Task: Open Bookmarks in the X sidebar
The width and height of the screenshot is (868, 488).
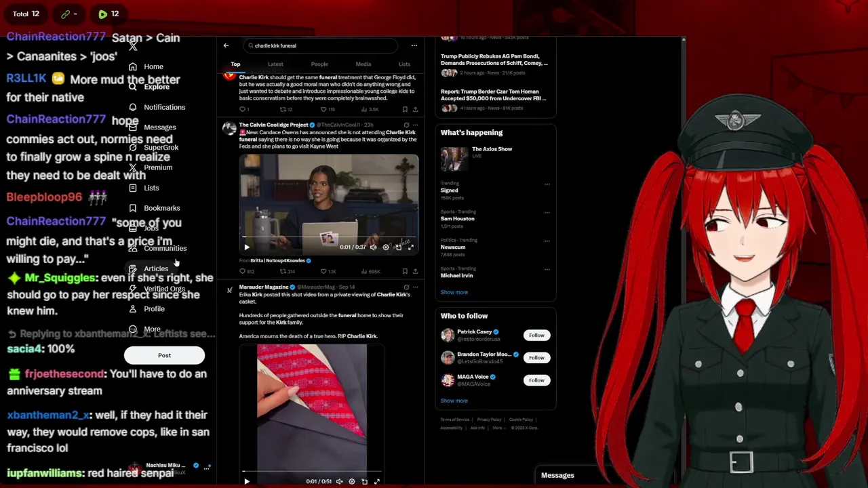Action: (x=154, y=208)
